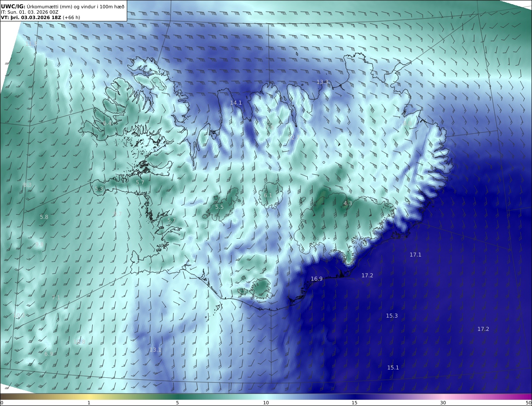
Task: Click the 5.8 value label on the map
Action: point(44,217)
